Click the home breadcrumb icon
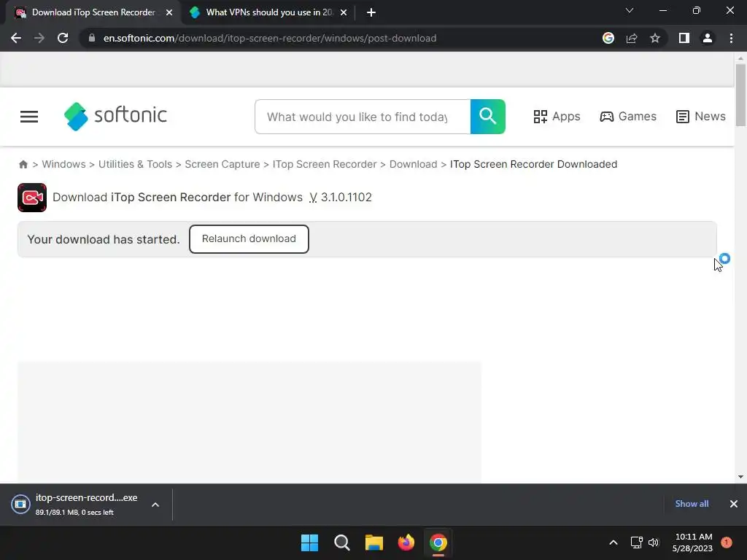Image resolution: width=747 pixels, height=560 pixels. point(23,164)
